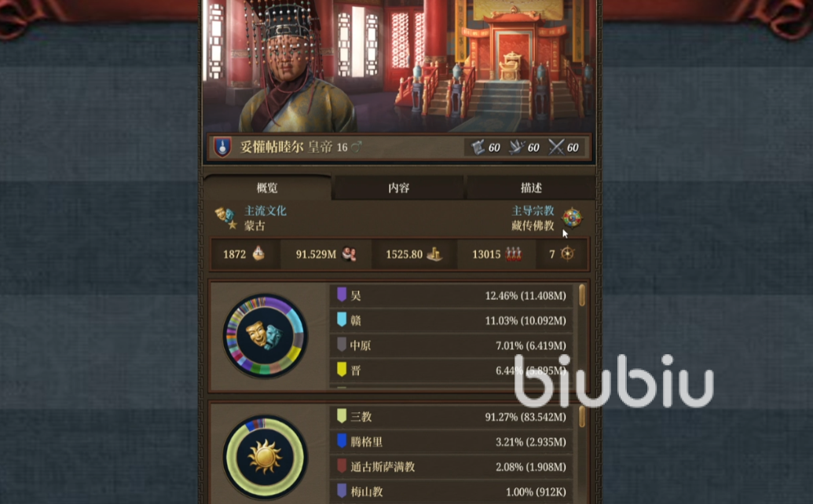Screen dimensions: 813x504
Task: Click the culture list scrollbar handle
Action: (x=582, y=294)
